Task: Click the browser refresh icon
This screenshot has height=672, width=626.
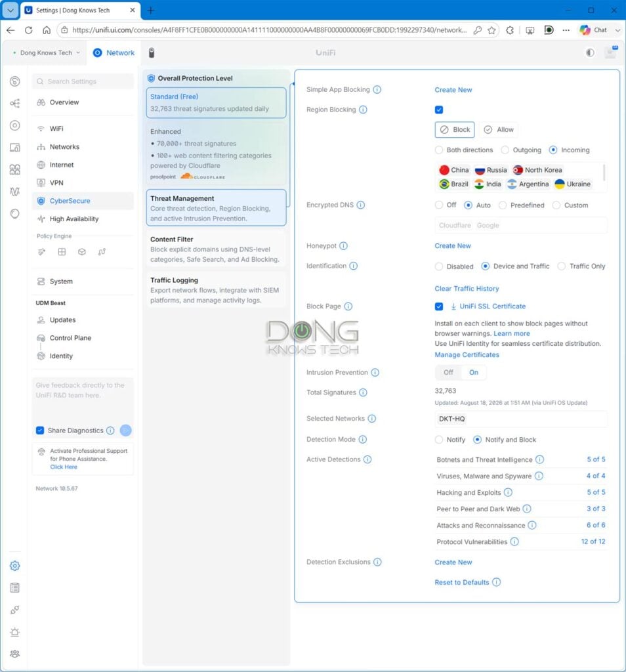Action: tap(28, 30)
